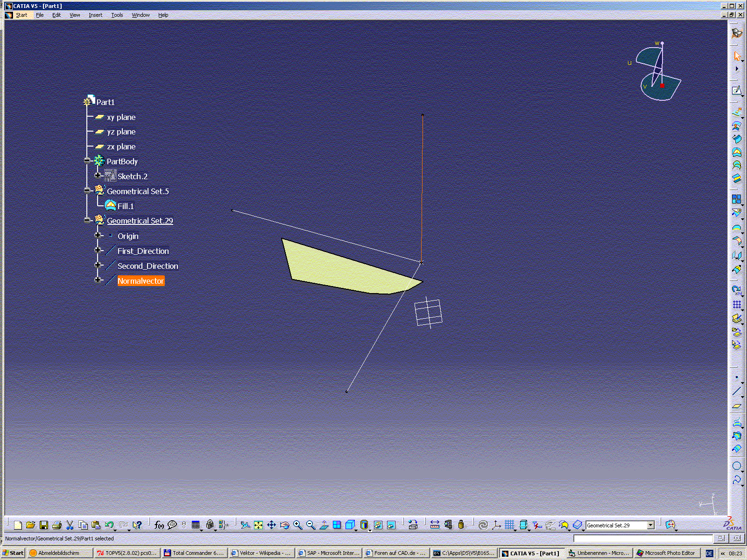
Task: Select Fill.1 in the tree
Action: point(126,206)
